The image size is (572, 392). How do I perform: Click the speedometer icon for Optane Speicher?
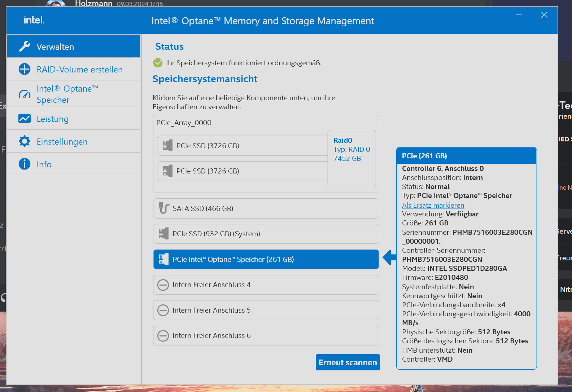[25, 94]
